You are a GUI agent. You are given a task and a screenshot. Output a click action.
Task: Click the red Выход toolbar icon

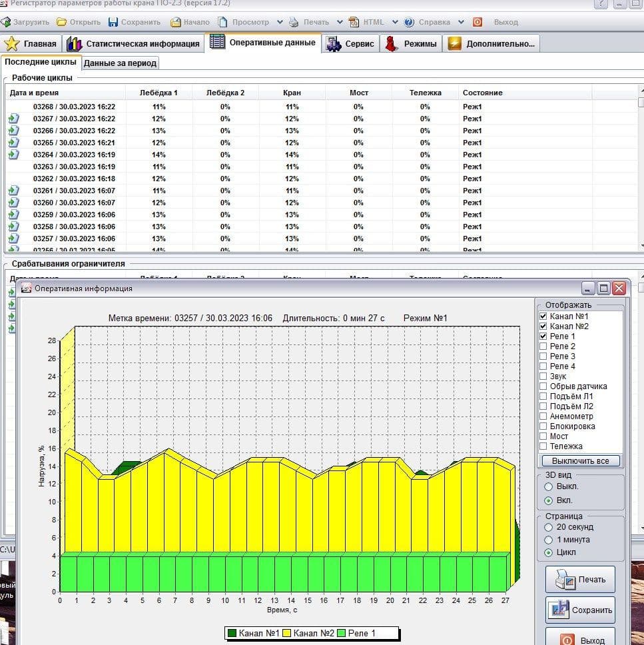478,22
